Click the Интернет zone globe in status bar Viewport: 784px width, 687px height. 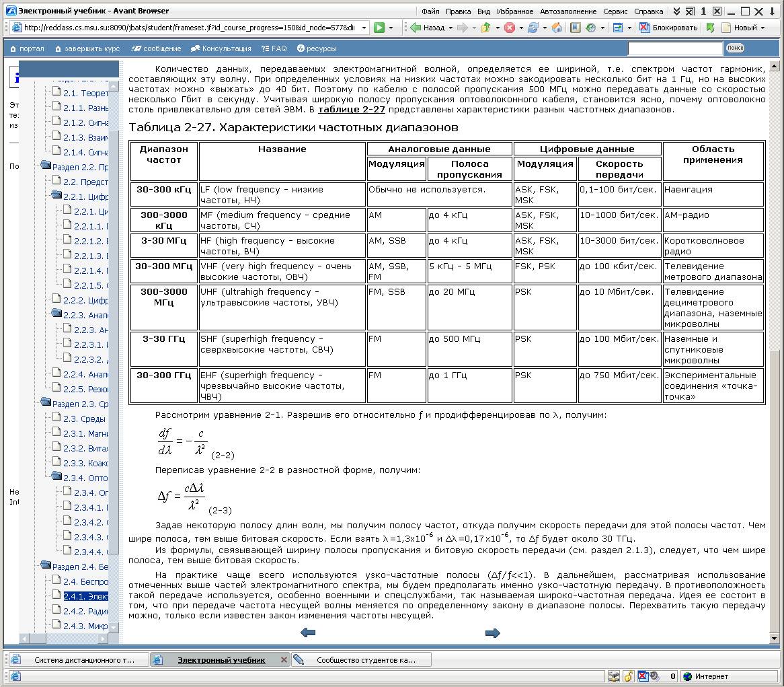[x=687, y=676]
